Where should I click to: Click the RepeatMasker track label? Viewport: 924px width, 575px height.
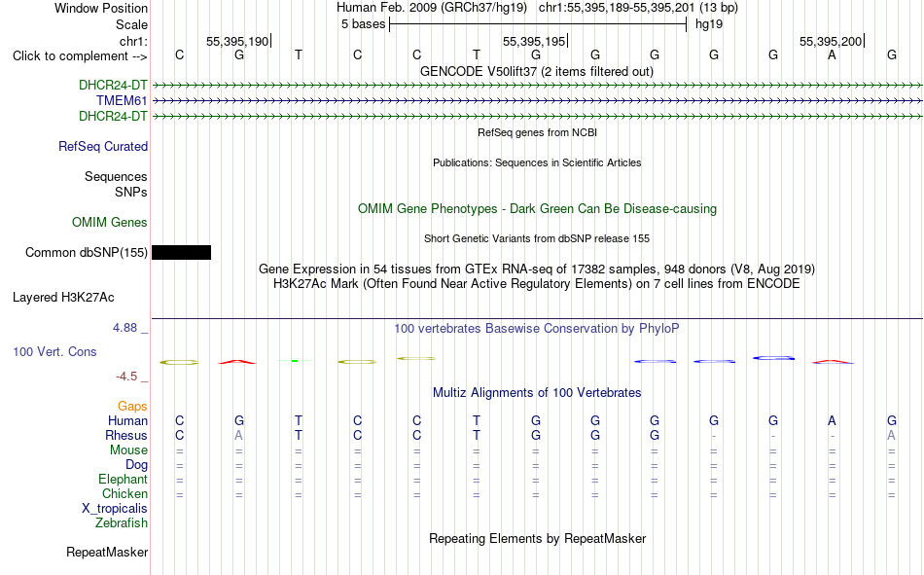pyautogui.click(x=107, y=552)
